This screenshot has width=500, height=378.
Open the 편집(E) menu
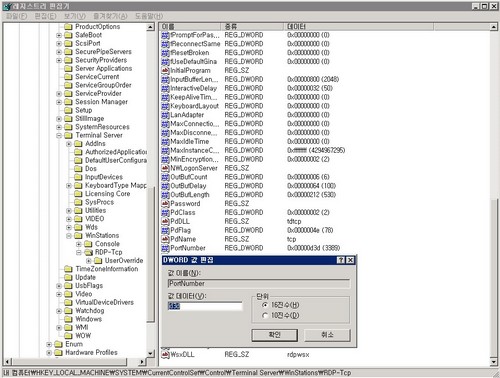(x=45, y=16)
